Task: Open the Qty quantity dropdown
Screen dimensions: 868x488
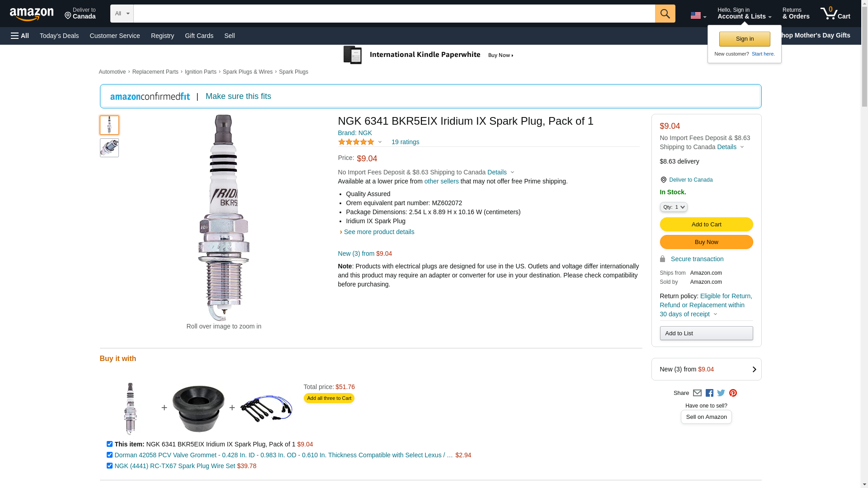Action: pos(674,207)
